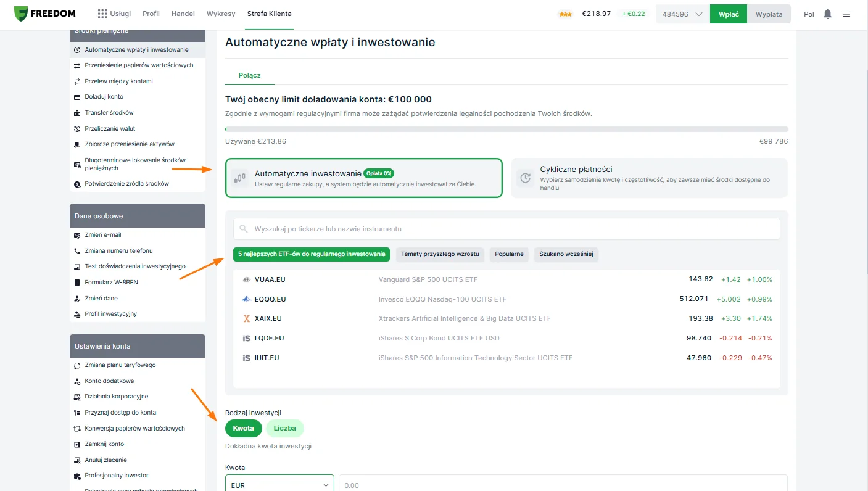
Task: Open EUR currency dropdown
Action: pos(279,484)
